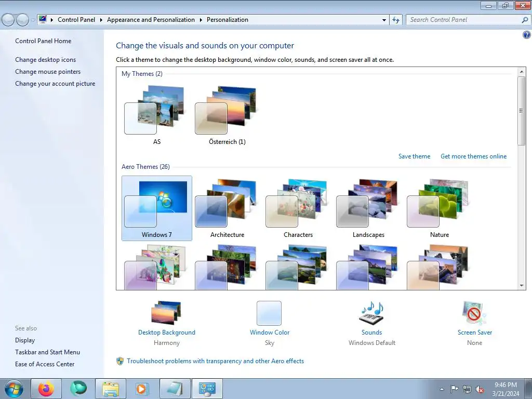The height and width of the screenshot is (399, 532).
Task: Expand arrow after Appearance and Personalization
Action: [x=201, y=20]
